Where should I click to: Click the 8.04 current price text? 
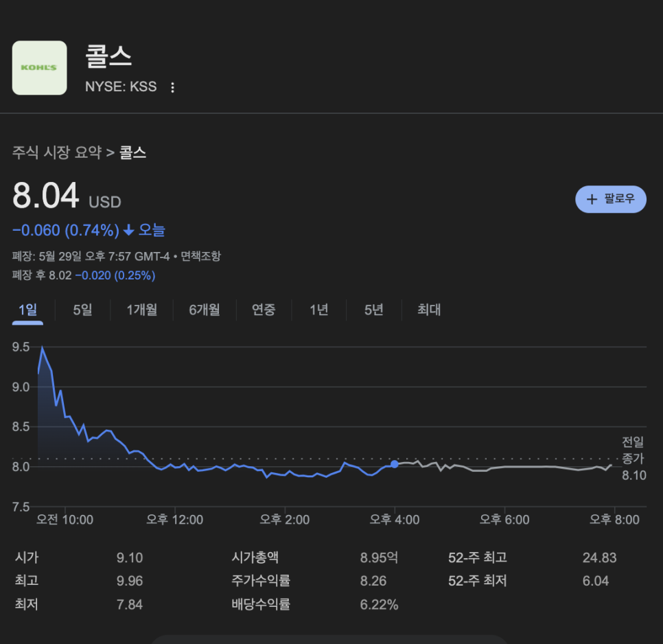pyautogui.click(x=46, y=196)
